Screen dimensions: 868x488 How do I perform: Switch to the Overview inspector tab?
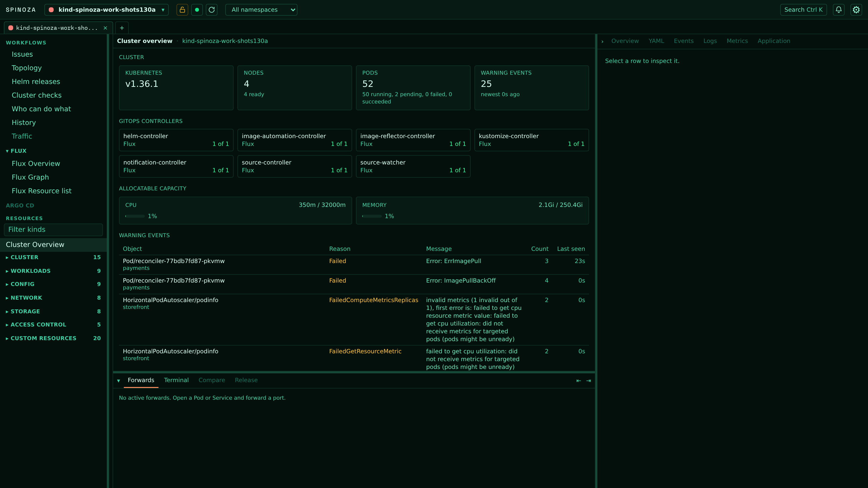pyautogui.click(x=625, y=41)
